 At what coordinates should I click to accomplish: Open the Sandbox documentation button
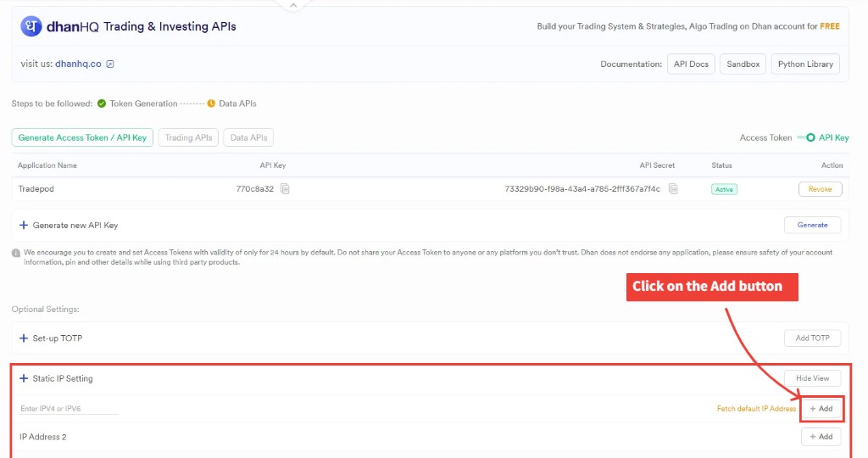pyautogui.click(x=743, y=64)
